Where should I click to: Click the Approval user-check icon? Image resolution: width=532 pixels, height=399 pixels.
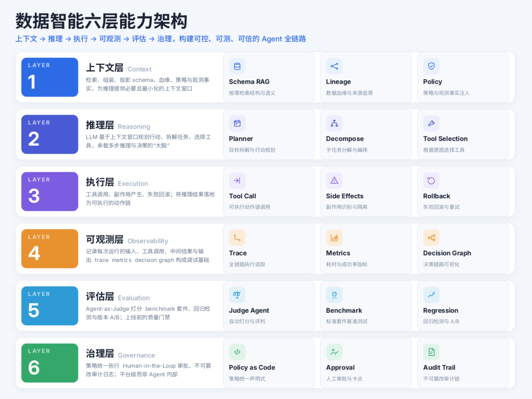coord(334,352)
